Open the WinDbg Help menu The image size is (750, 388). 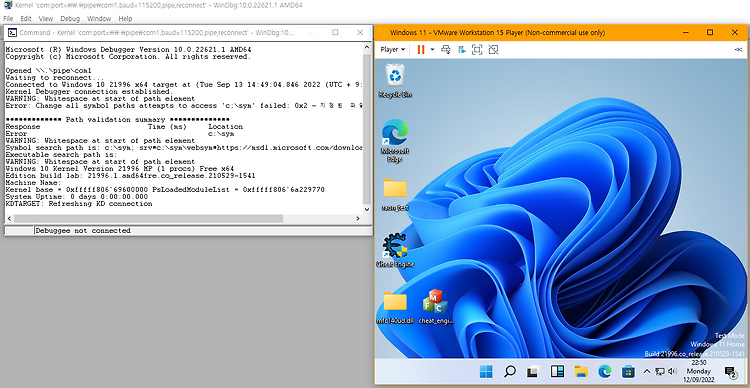tap(125, 19)
